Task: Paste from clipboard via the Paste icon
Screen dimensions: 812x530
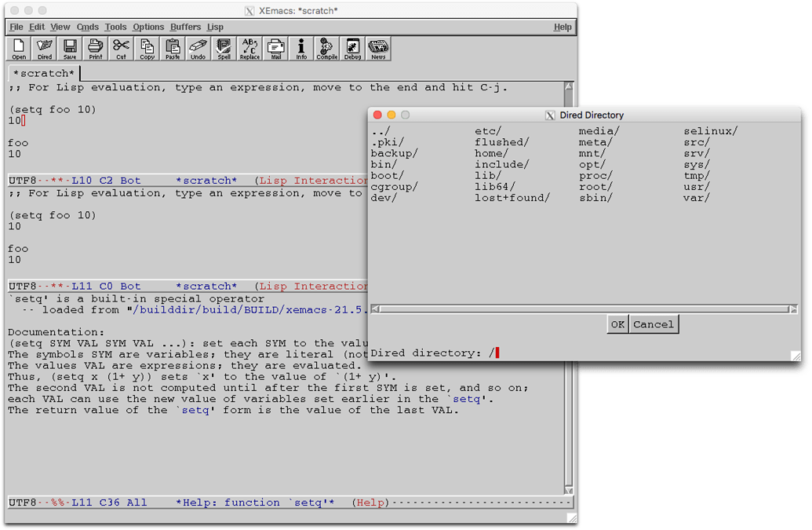Action: [x=172, y=48]
